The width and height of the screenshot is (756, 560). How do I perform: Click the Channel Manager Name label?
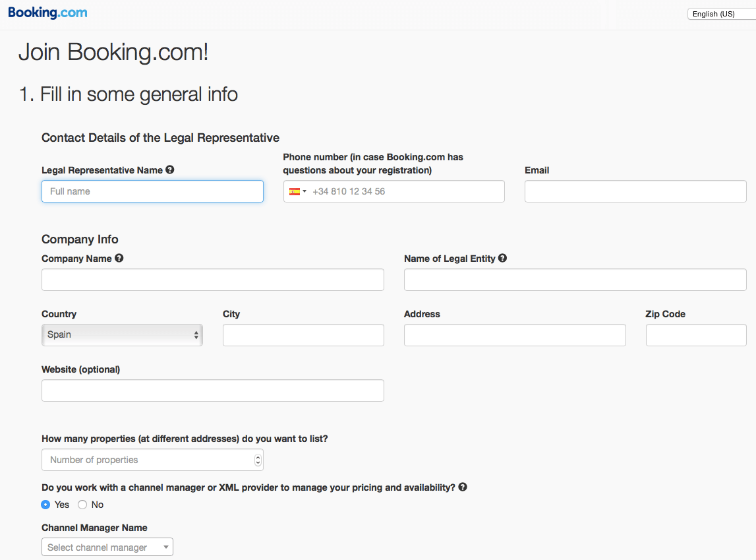pos(94,528)
